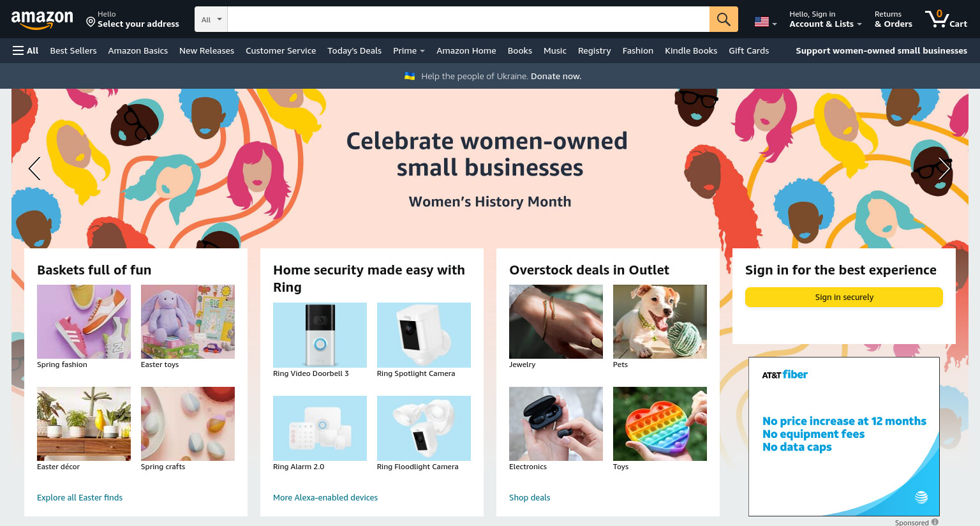Open the hamburger All menu
Screen dimensions: 980x526
[26, 50]
